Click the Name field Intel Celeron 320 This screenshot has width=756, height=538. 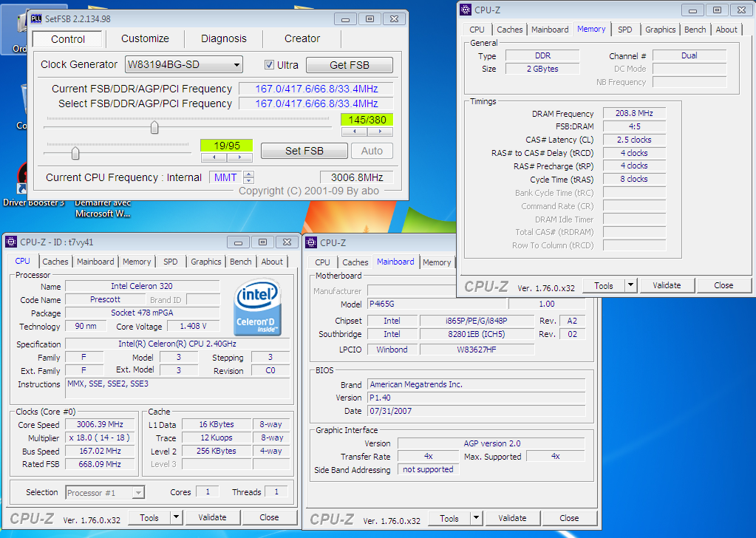[x=142, y=286]
